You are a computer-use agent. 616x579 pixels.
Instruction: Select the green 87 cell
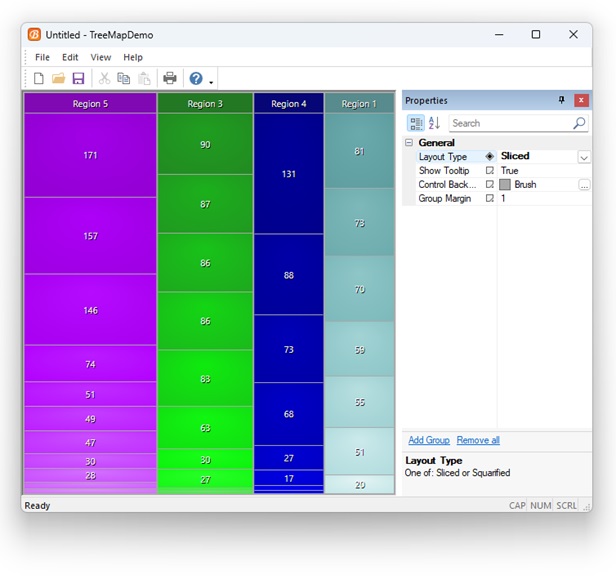click(x=205, y=204)
